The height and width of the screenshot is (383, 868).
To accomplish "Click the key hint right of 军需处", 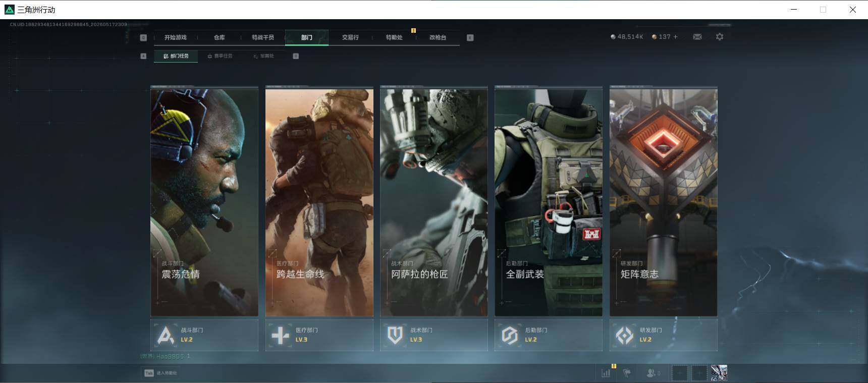I will [x=296, y=56].
